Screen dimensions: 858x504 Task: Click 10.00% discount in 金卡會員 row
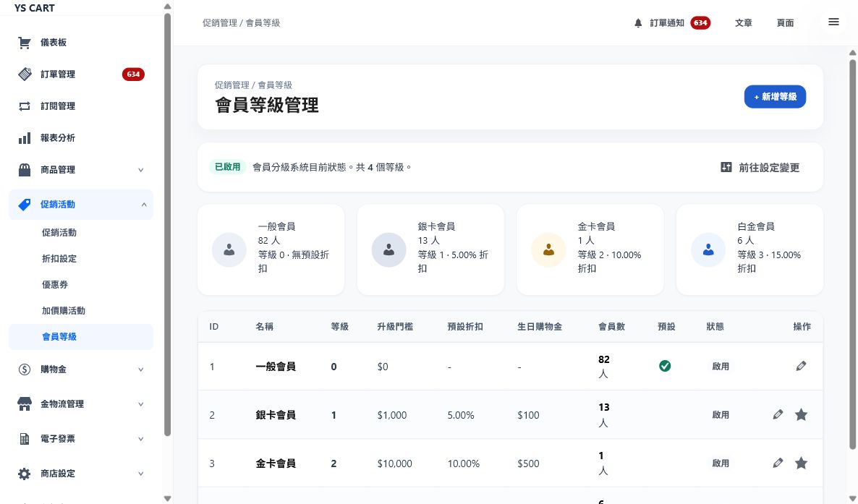[x=464, y=464]
